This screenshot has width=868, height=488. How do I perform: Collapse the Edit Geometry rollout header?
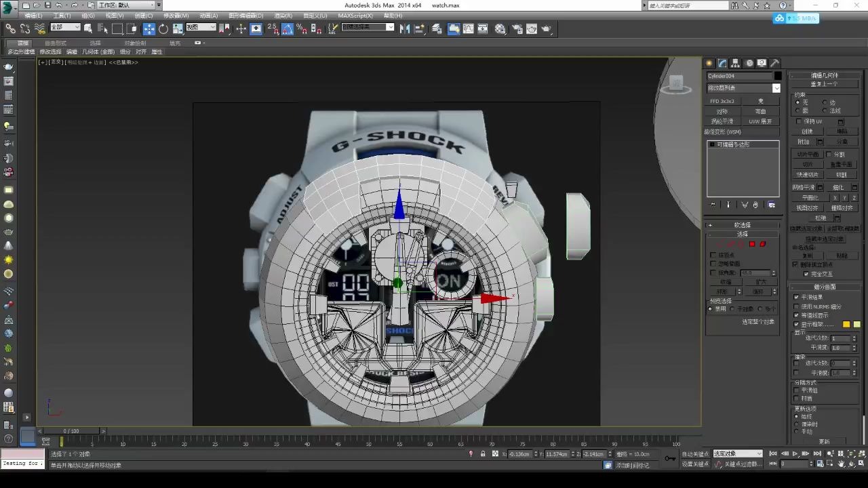[x=825, y=75]
